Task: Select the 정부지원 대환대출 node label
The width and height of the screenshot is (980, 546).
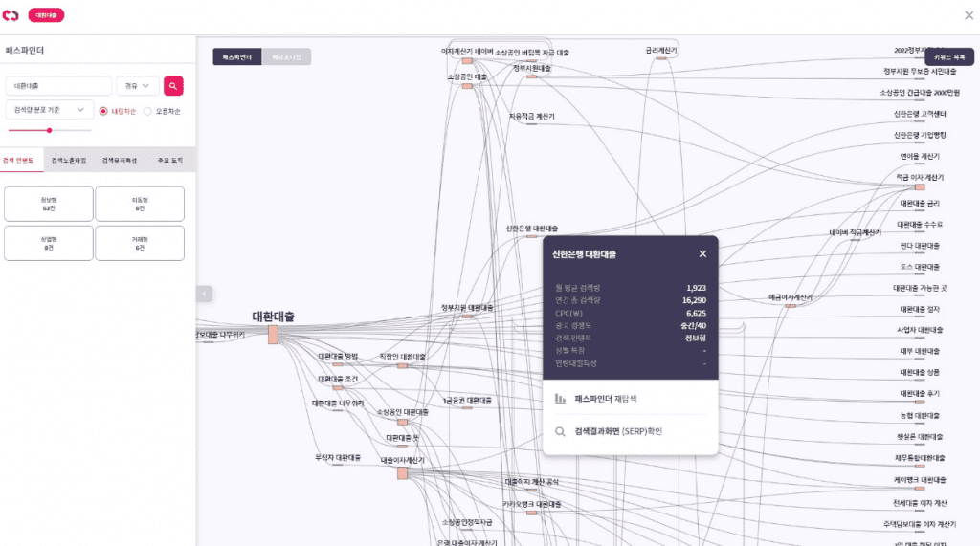Action: point(467,308)
